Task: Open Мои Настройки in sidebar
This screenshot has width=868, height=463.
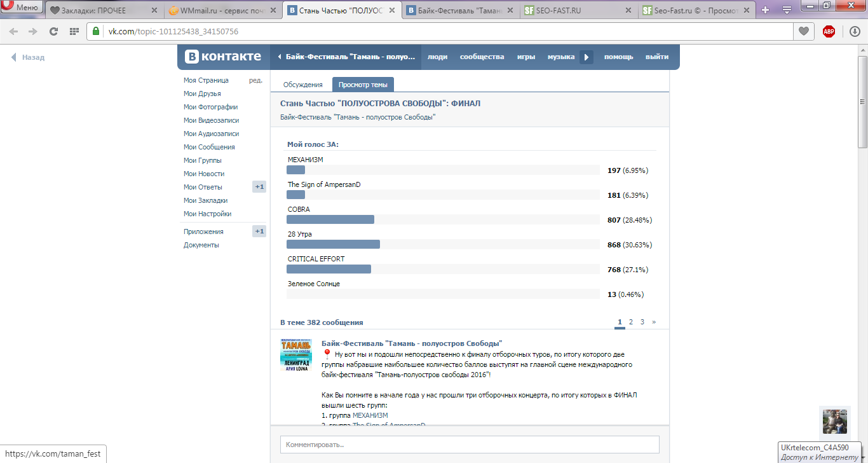Action: click(x=207, y=214)
